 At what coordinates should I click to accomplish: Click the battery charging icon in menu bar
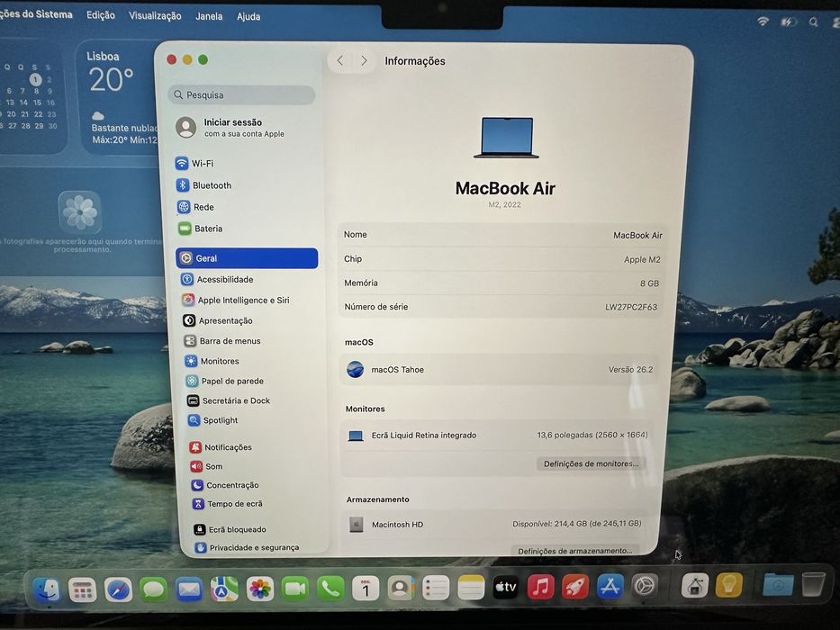click(789, 22)
